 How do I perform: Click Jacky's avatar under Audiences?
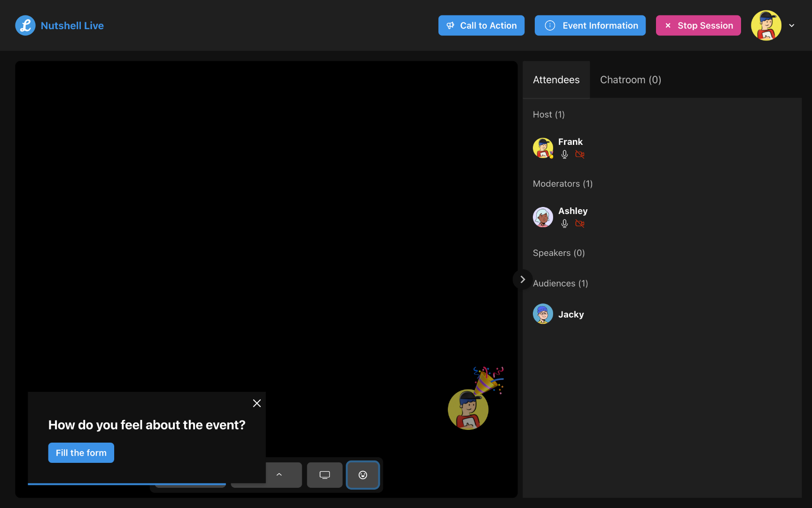click(543, 314)
